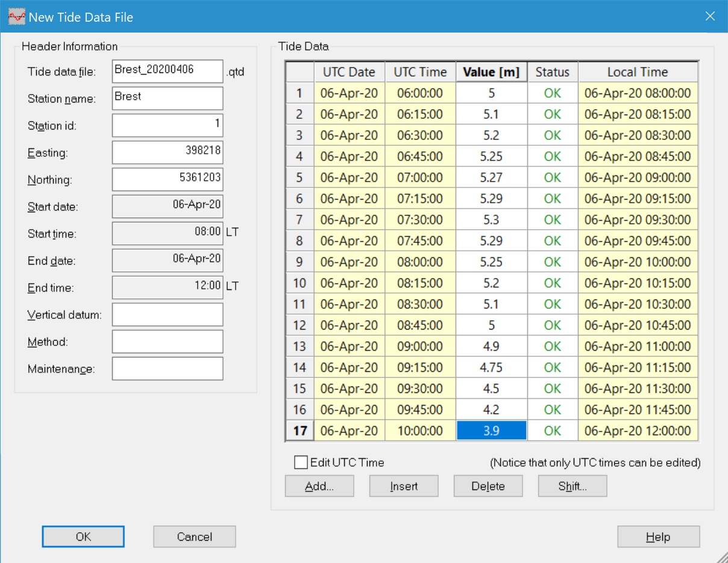Click the Value [m] column header
The image size is (728, 563).
[492, 72]
